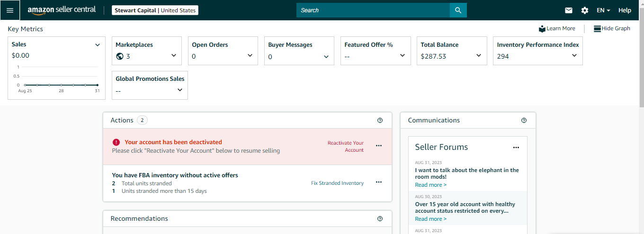Expand the Buyer Messages card dropdown
The image size is (644, 234).
pyautogui.click(x=326, y=56)
